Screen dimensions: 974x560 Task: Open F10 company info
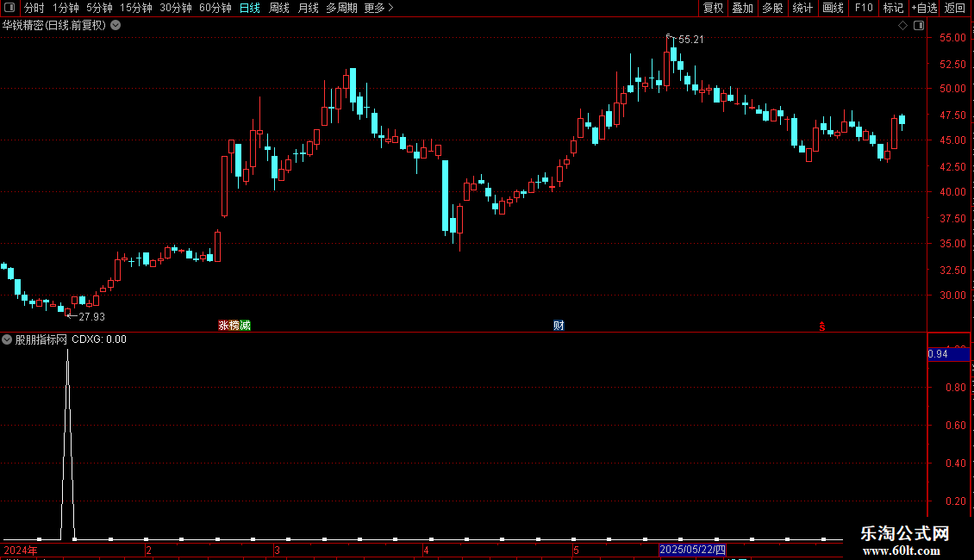(864, 8)
